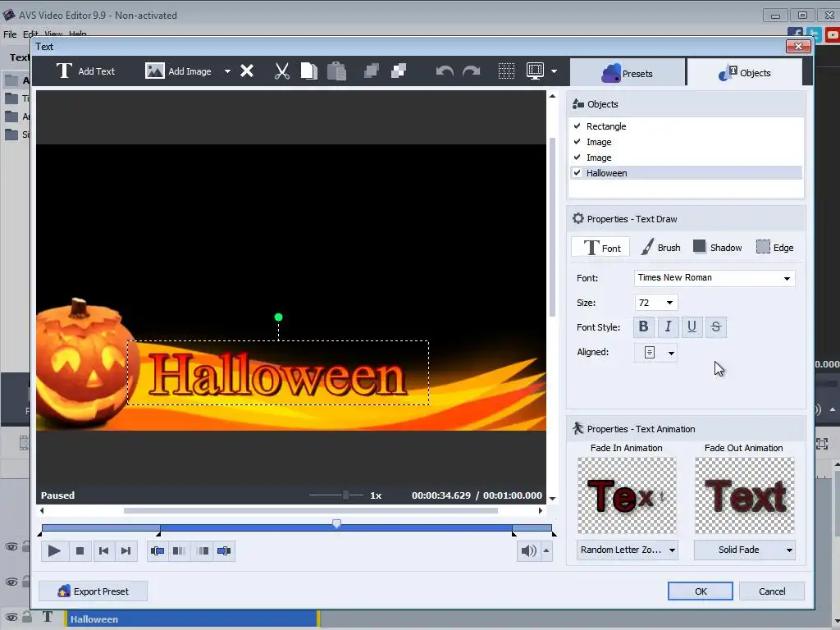Image resolution: width=840 pixels, height=630 pixels.
Task: Open the Solid Fade dropdown
Action: click(x=745, y=550)
